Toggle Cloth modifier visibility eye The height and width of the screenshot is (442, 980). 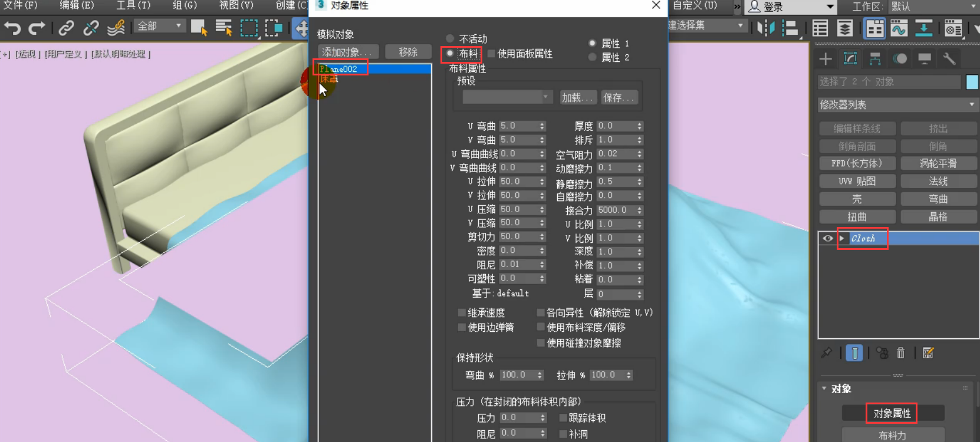click(828, 238)
